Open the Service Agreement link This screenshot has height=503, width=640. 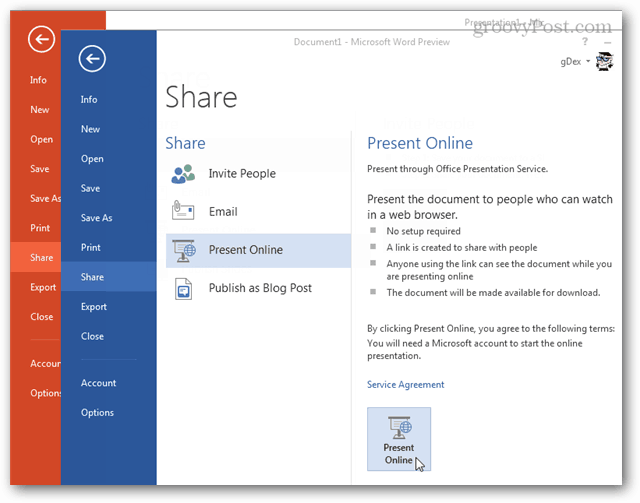pos(405,385)
